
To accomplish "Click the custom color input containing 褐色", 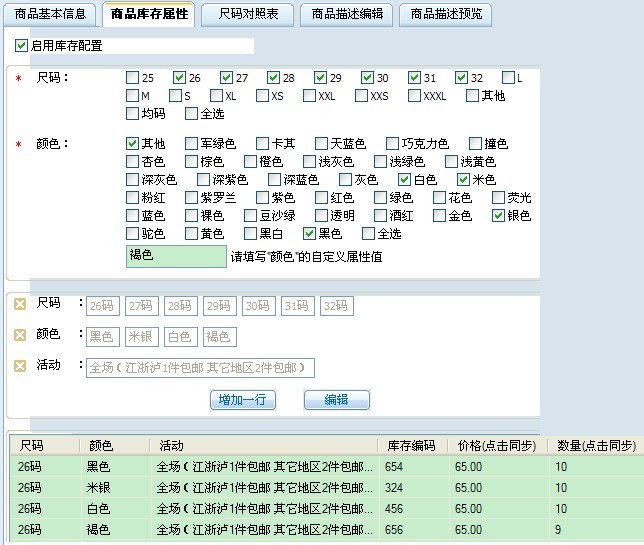I will pos(177,257).
